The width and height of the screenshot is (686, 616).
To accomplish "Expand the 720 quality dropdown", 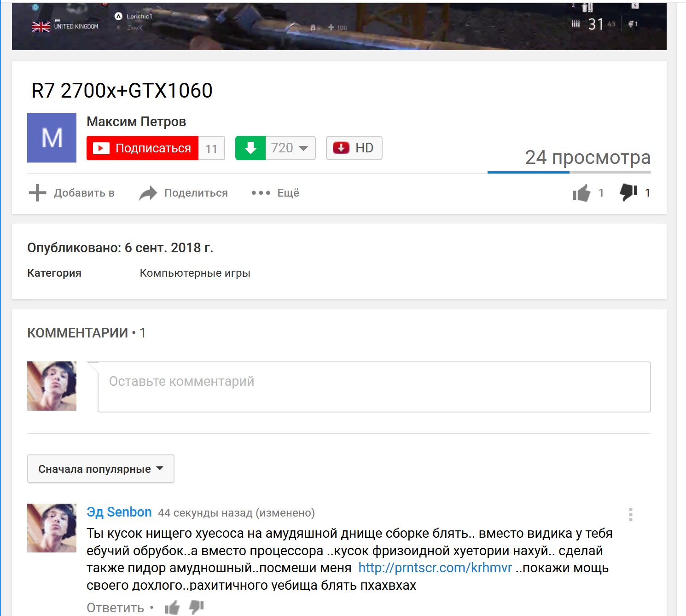I will (x=290, y=148).
